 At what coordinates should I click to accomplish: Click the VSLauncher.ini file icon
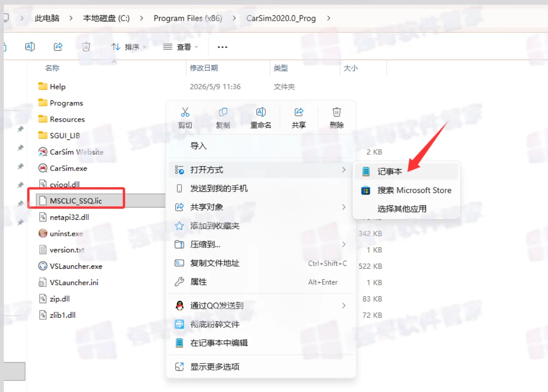[43, 282]
